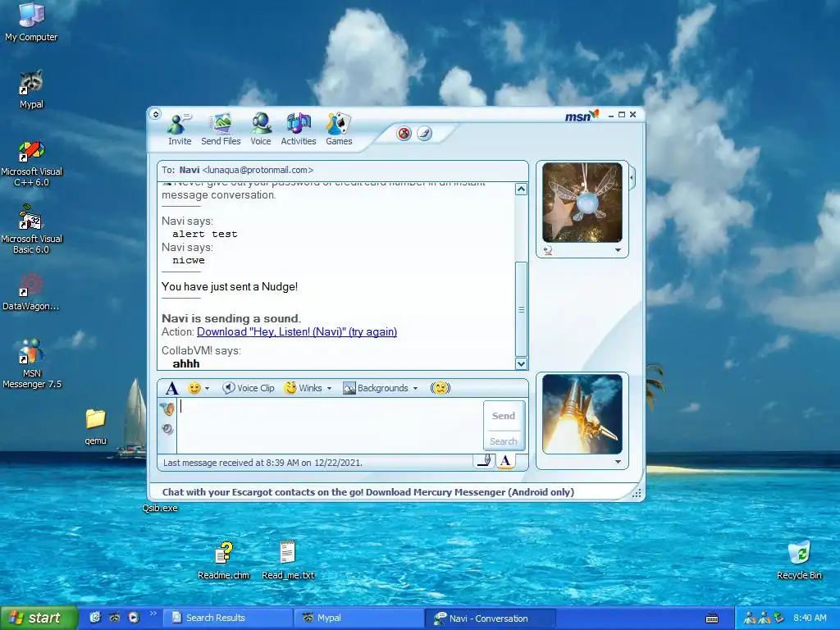Click the top icon left of the message box

pyautogui.click(x=167, y=409)
